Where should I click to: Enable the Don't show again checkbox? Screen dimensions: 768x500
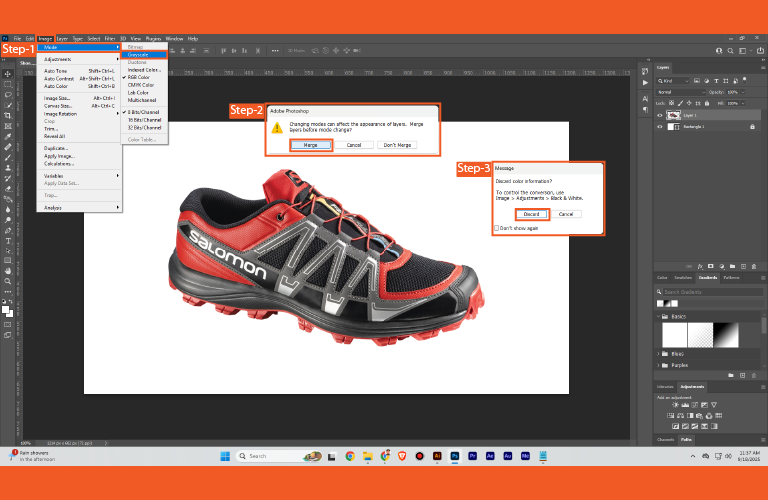point(497,229)
